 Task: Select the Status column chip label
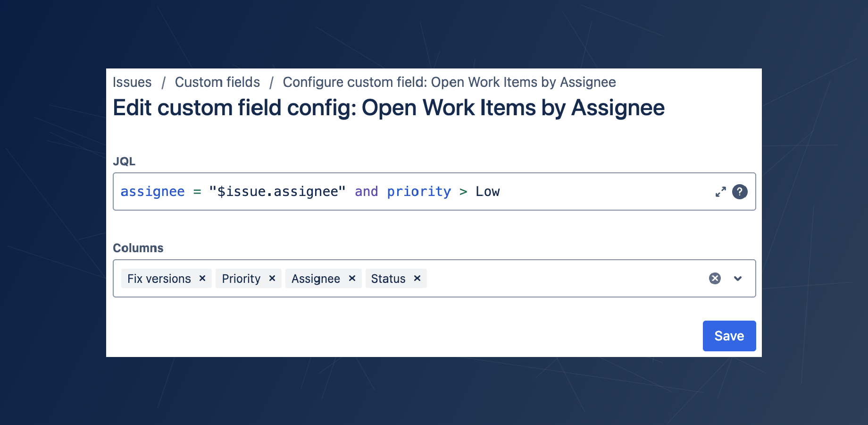(388, 279)
